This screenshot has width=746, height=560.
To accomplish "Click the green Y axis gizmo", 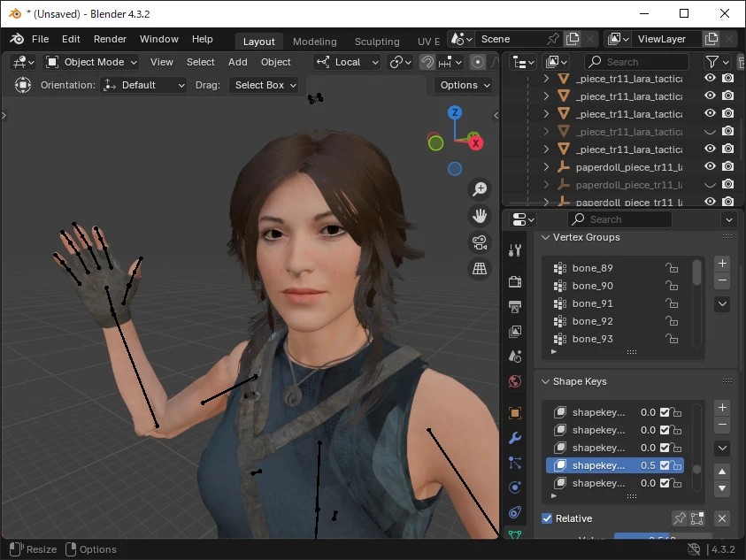I will click(x=435, y=142).
